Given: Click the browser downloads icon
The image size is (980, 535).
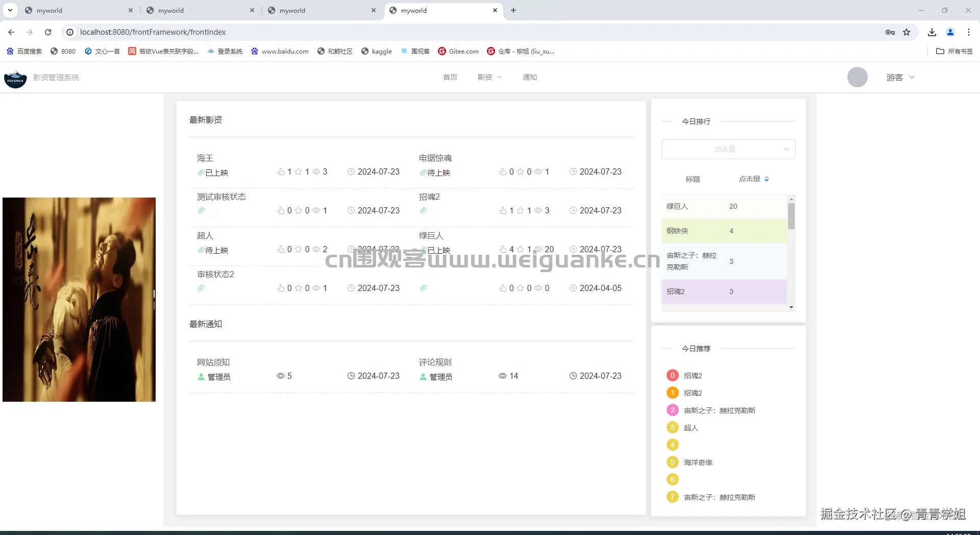Looking at the screenshot, I should [x=932, y=32].
